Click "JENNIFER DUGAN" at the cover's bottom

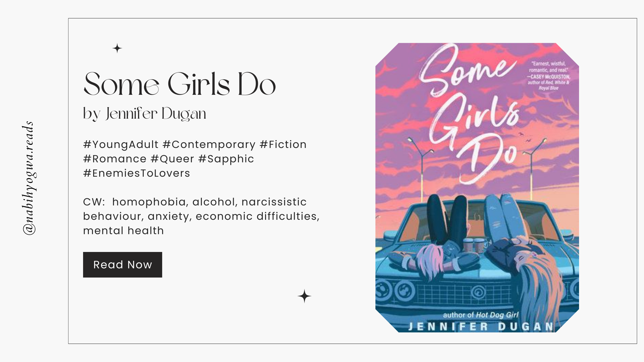(x=481, y=327)
